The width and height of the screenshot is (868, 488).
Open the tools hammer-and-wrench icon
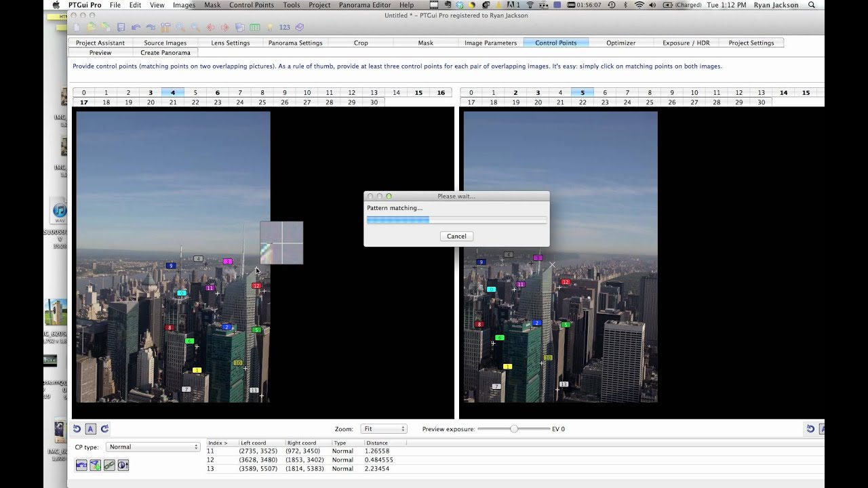(x=165, y=27)
